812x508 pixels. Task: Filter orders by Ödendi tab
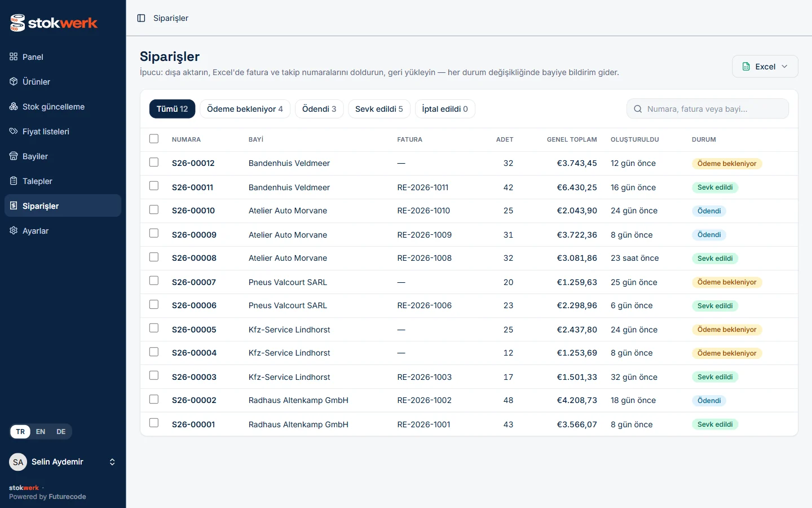pos(319,109)
